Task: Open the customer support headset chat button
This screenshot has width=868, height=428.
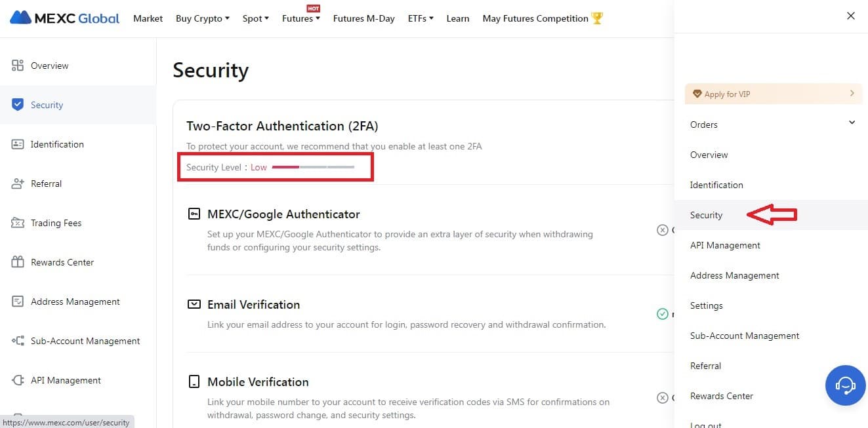Action: click(x=845, y=385)
